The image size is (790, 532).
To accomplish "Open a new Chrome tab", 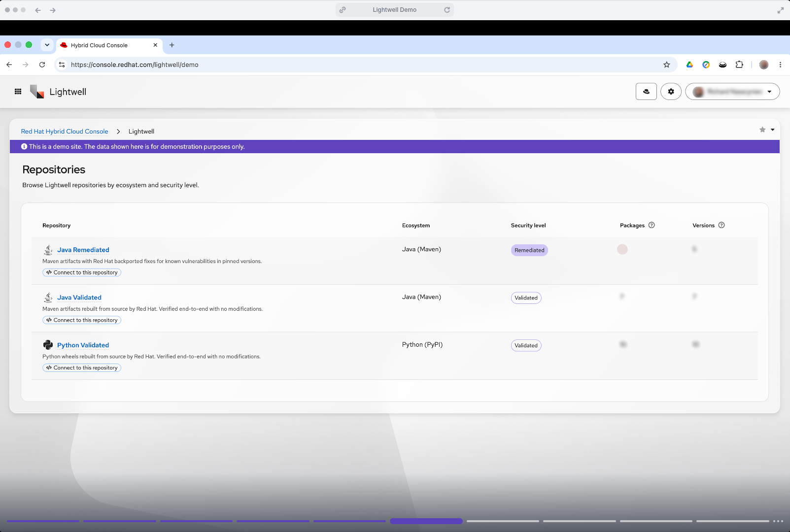I will tap(172, 45).
